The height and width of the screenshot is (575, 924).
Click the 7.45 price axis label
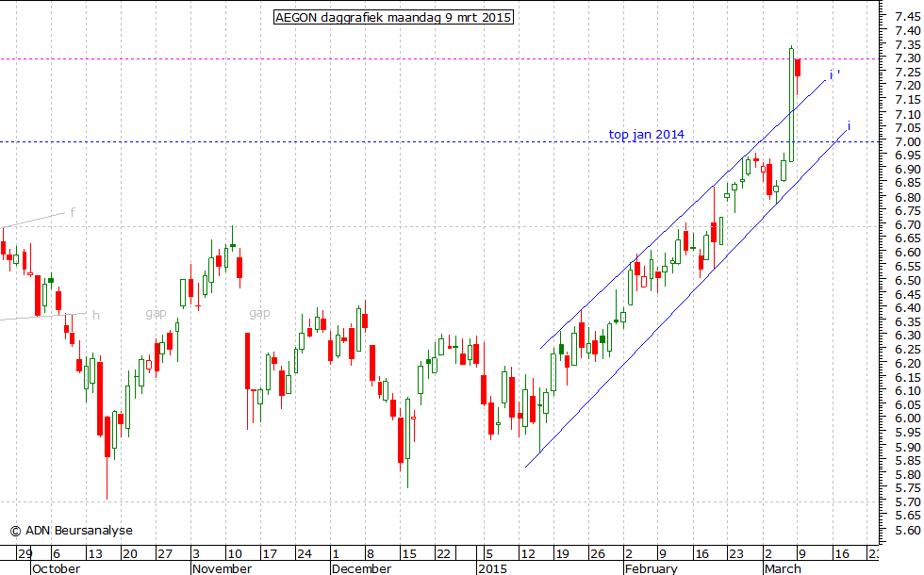tap(907, 17)
